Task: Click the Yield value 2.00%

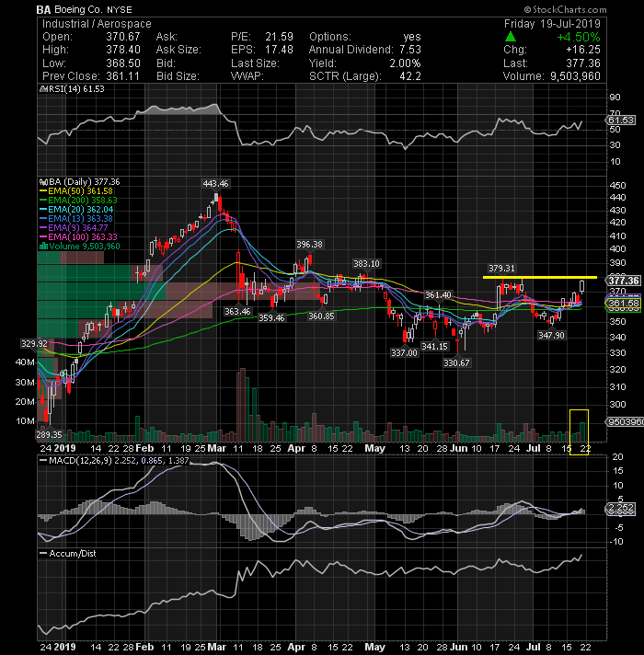Action: (405, 63)
